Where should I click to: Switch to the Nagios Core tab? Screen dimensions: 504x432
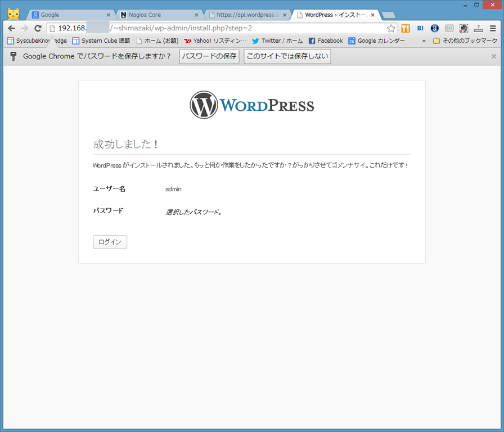click(159, 15)
